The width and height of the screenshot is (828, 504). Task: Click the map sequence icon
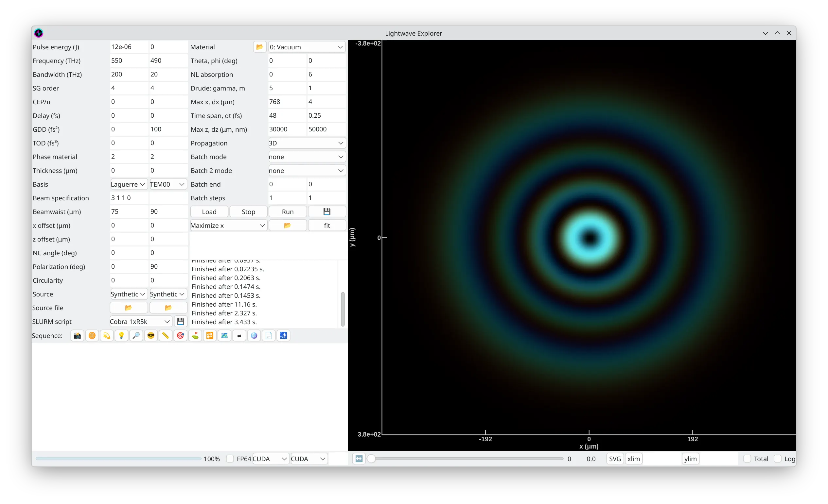click(224, 335)
